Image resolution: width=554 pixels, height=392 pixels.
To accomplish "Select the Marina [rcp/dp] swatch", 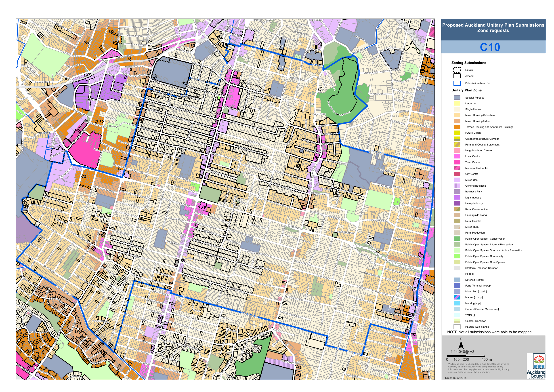I will point(457,297).
